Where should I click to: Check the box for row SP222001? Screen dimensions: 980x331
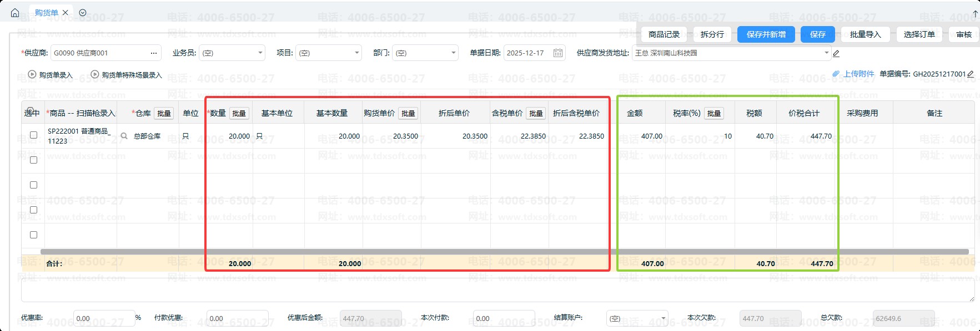[33, 135]
